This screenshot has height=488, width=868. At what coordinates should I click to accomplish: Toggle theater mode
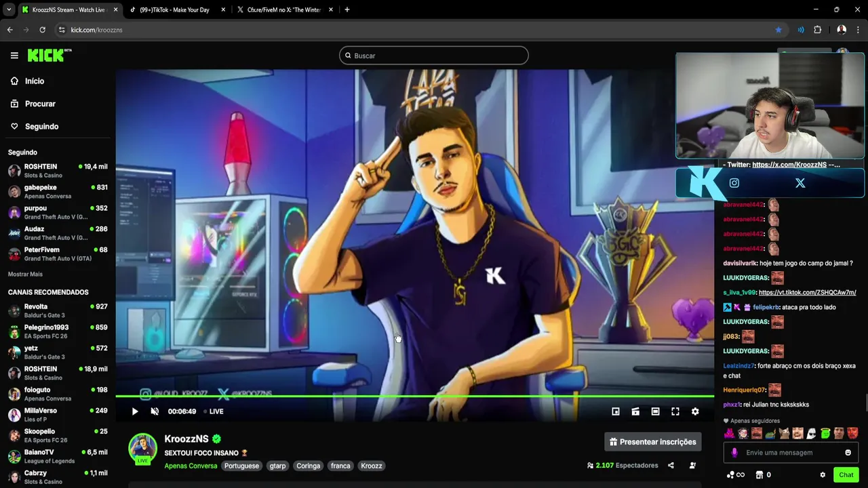[655, 411]
